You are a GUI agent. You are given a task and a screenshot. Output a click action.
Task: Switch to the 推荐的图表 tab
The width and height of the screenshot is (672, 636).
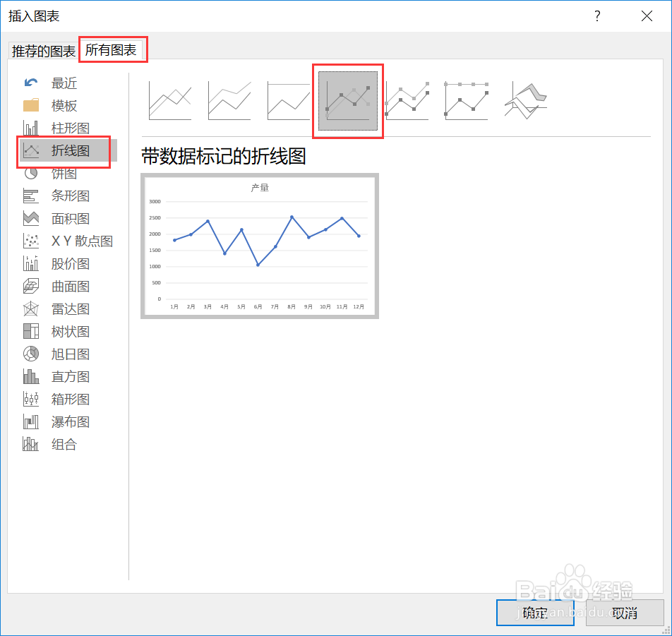tap(44, 51)
